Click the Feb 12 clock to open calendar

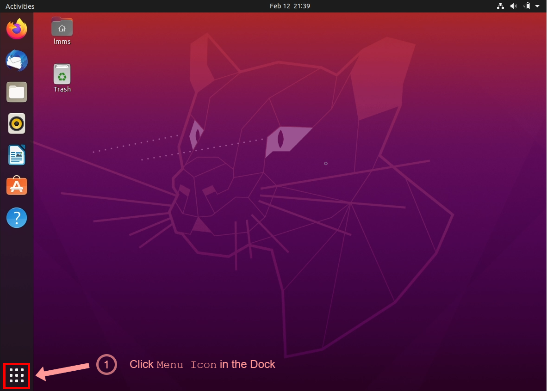pos(290,6)
